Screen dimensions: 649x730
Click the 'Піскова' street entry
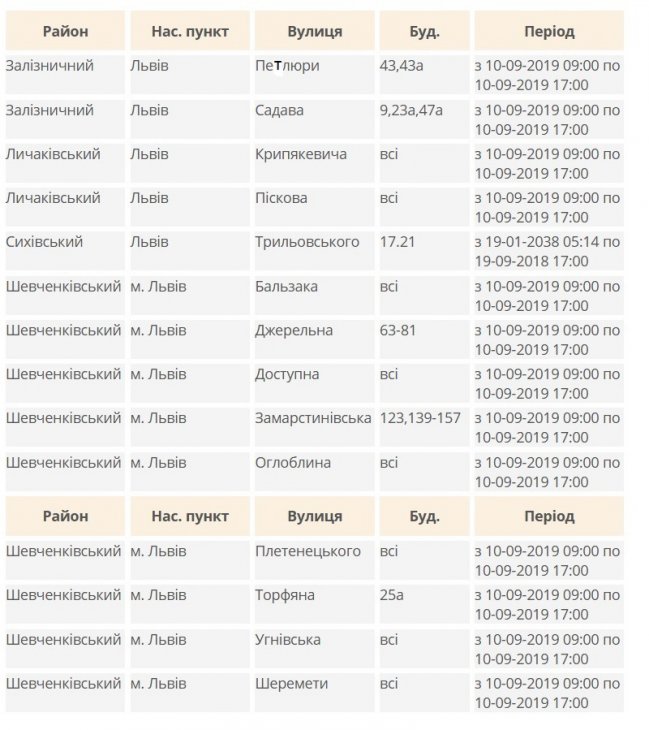[282, 198]
